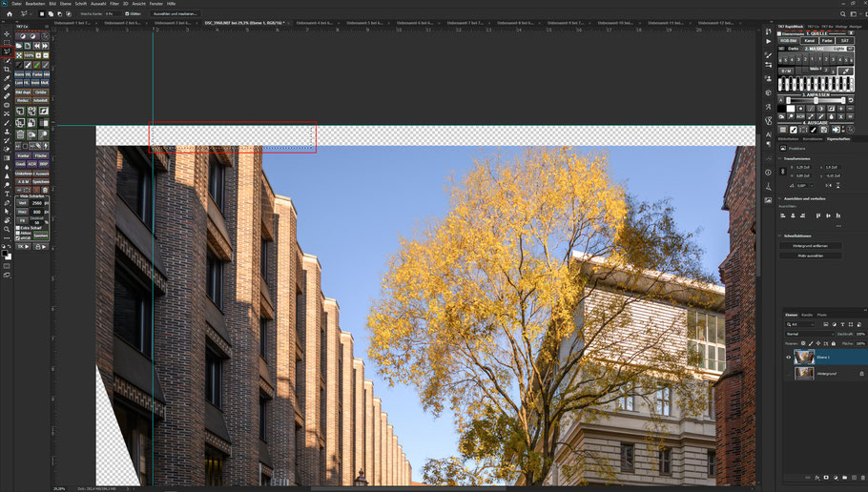Open the workspace switcher dropdown at top right

(x=854, y=14)
